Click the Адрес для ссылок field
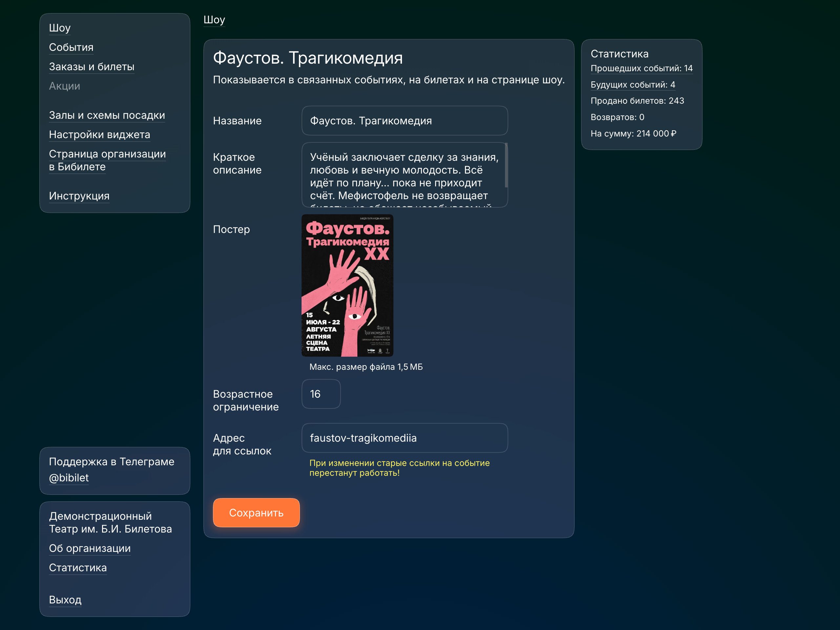The height and width of the screenshot is (630, 840). coord(405,438)
